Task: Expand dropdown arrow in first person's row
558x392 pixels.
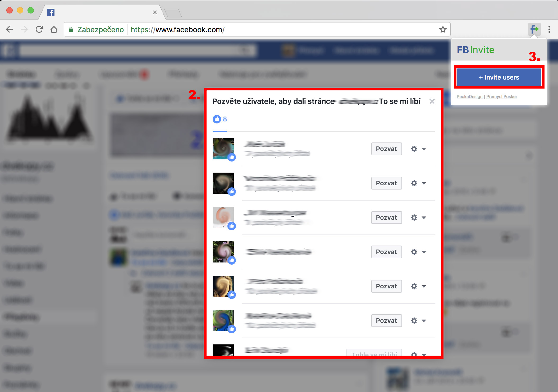Action: click(424, 149)
